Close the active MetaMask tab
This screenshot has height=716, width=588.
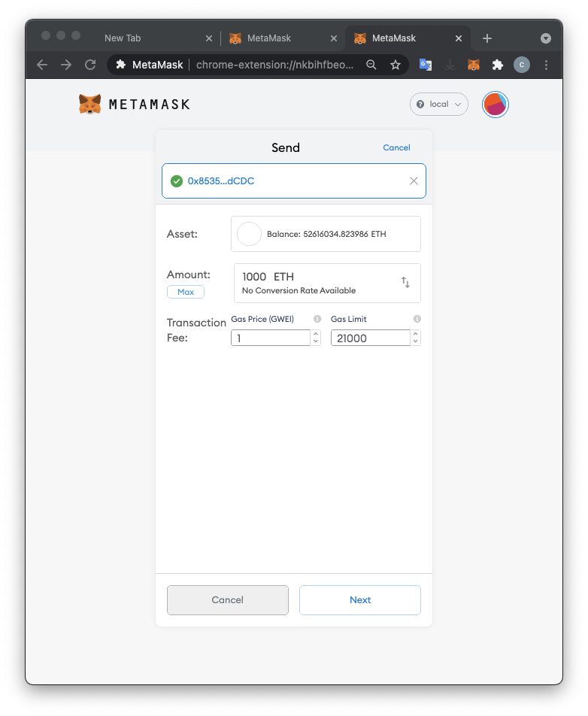pyautogui.click(x=459, y=38)
